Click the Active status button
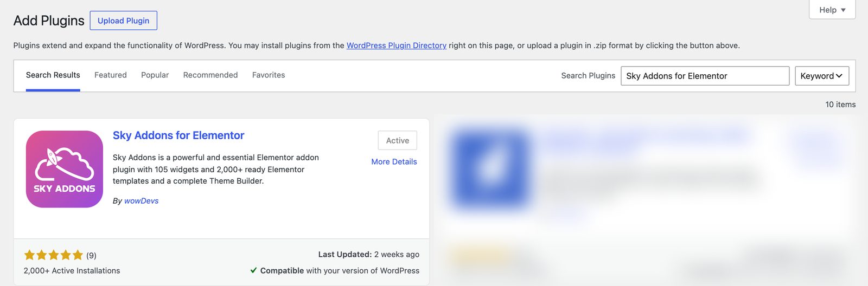Viewport: 868px width, 286px height. pyautogui.click(x=398, y=140)
